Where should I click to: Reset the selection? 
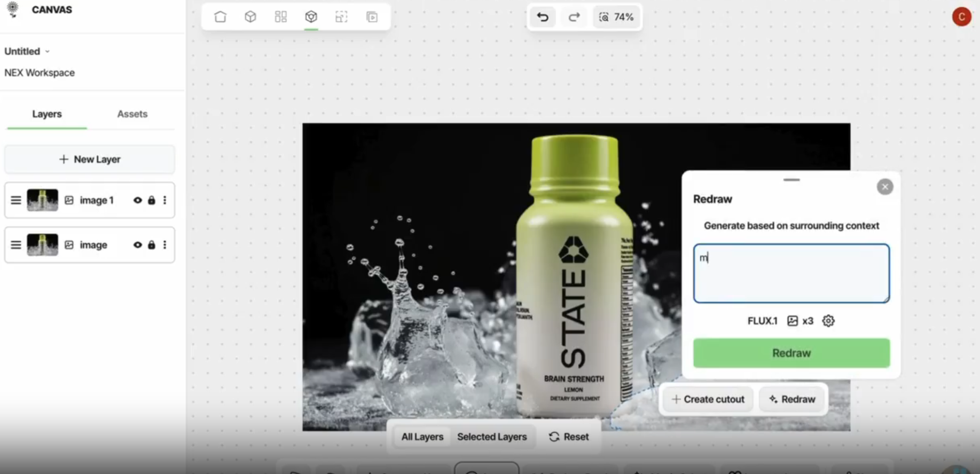569,437
